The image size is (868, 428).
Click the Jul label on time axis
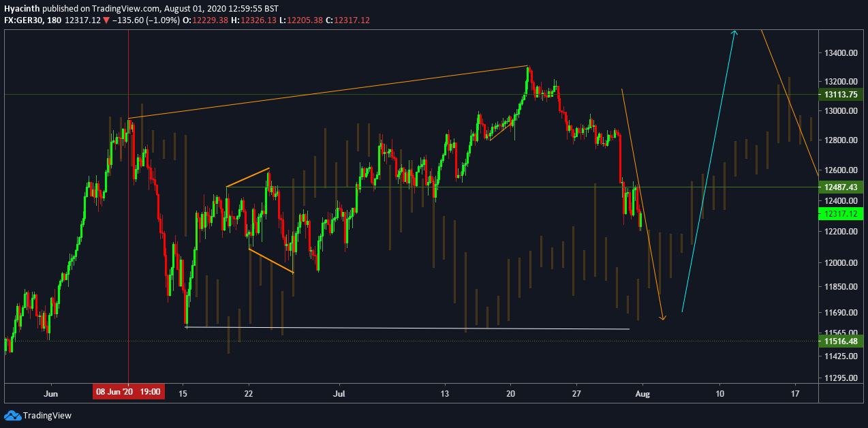[340, 393]
